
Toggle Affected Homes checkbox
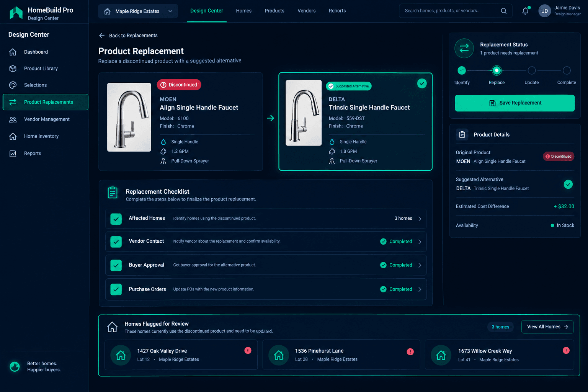pos(116,219)
